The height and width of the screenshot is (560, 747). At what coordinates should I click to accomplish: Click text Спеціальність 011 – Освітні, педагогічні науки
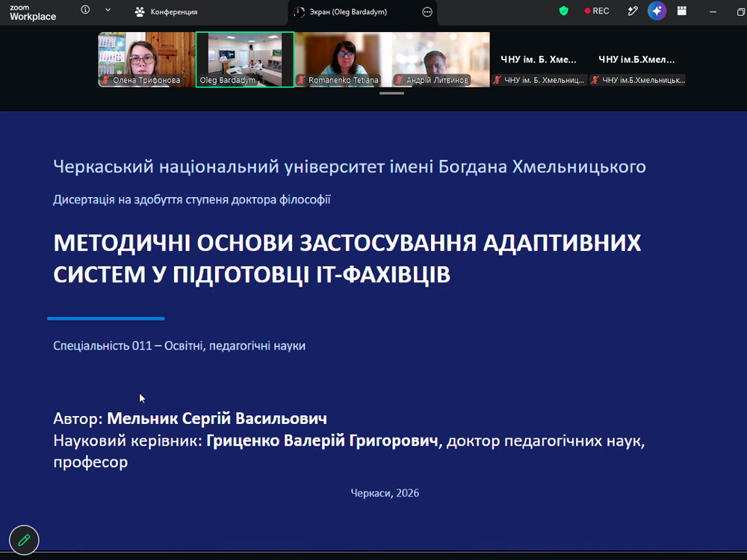(x=179, y=346)
